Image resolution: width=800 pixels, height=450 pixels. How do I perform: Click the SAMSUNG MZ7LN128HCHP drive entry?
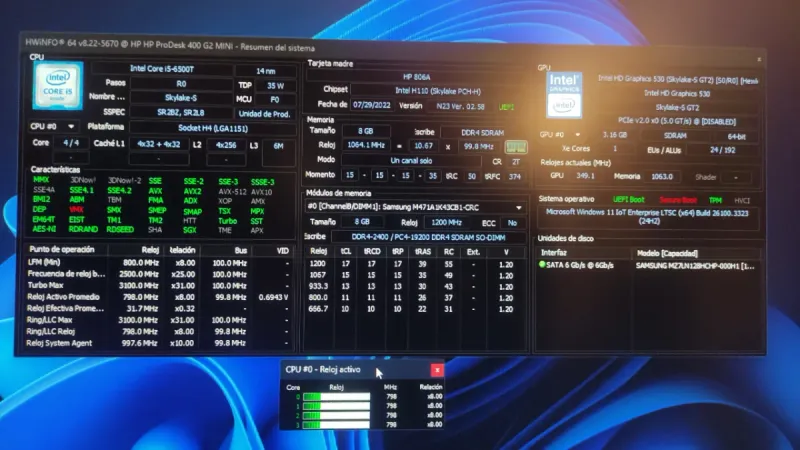coord(695,266)
